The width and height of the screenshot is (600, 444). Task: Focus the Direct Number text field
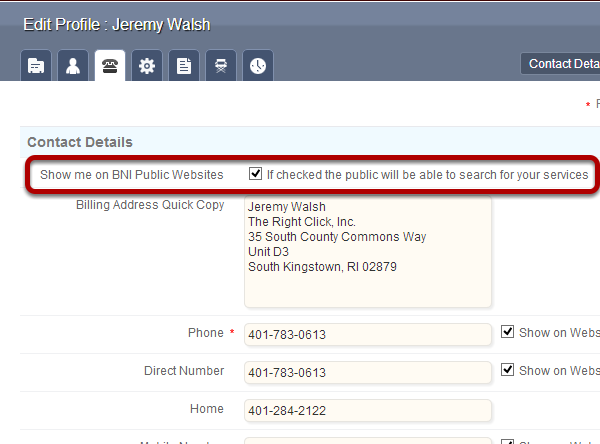[x=368, y=372]
